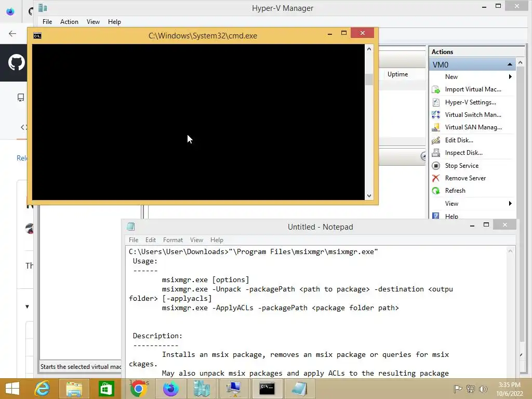Image resolution: width=532 pixels, height=399 pixels.
Task: Click the cmd.exe title bar icon
Action: coord(37,36)
